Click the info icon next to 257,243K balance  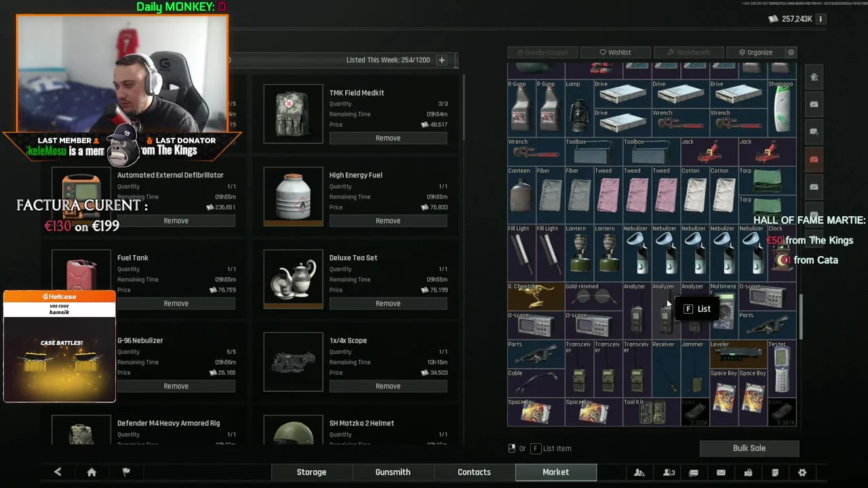click(x=821, y=19)
